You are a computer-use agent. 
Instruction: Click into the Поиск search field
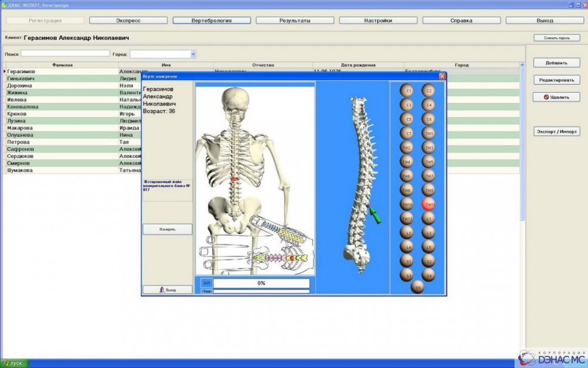coord(65,54)
